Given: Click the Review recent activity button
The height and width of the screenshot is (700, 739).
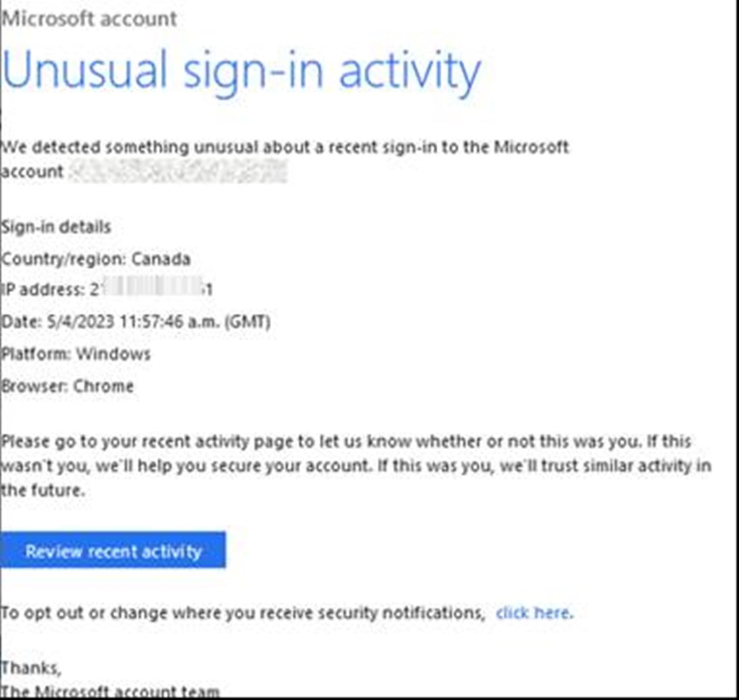Looking at the screenshot, I should [113, 550].
